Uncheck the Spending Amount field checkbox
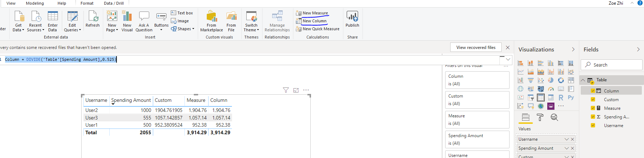This screenshot has height=158, width=644. point(593,117)
